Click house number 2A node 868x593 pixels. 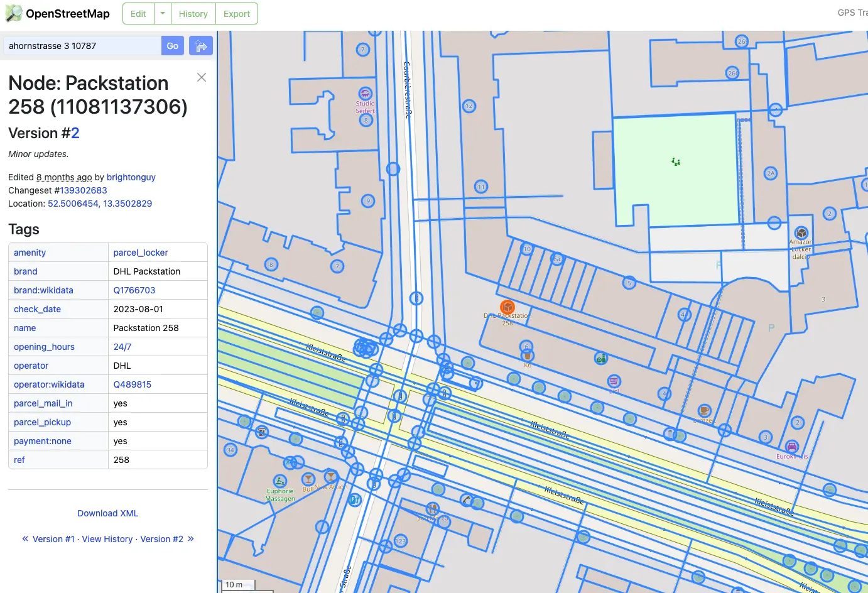coord(771,173)
